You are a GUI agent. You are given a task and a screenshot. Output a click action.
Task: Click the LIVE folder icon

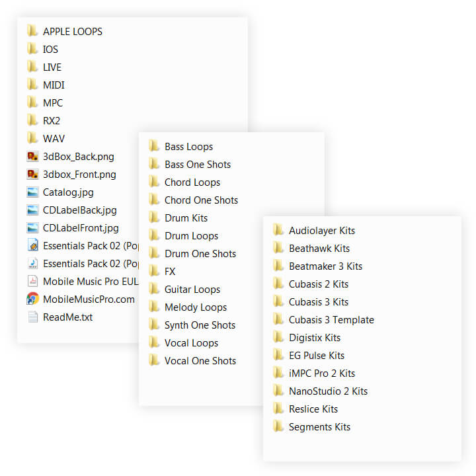tap(32, 67)
